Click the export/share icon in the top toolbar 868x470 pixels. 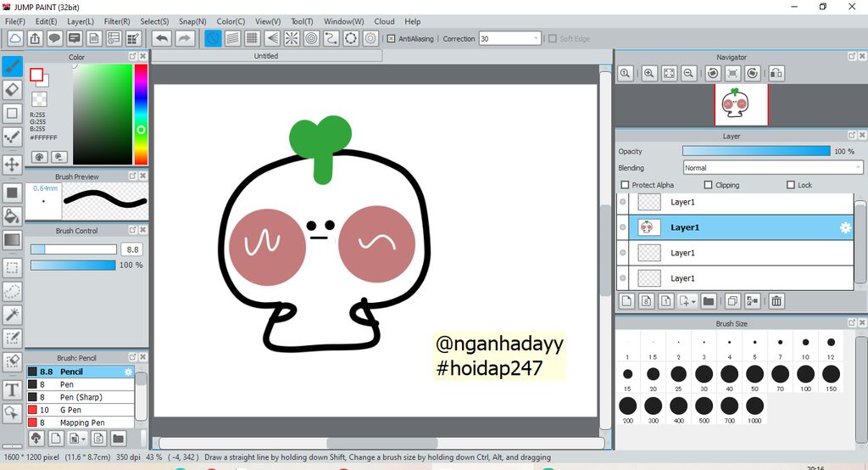click(x=35, y=38)
